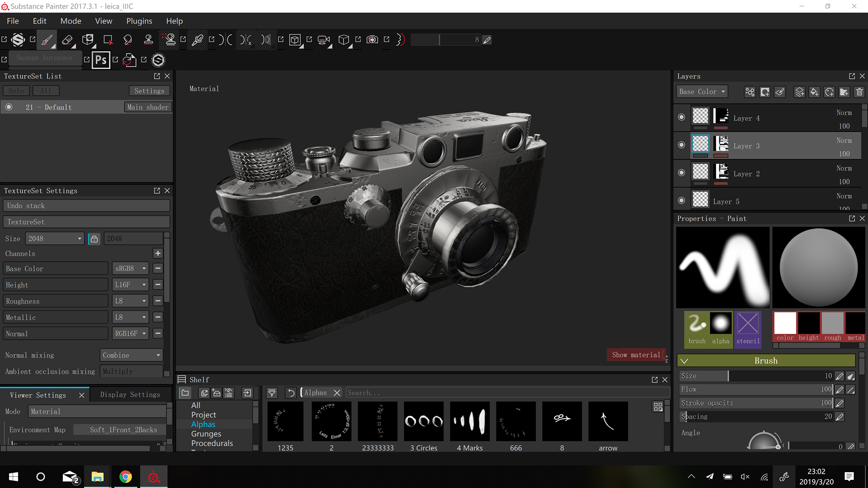Select the Smudge tool icon
This screenshot has width=868, height=488.
(x=127, y=40)
